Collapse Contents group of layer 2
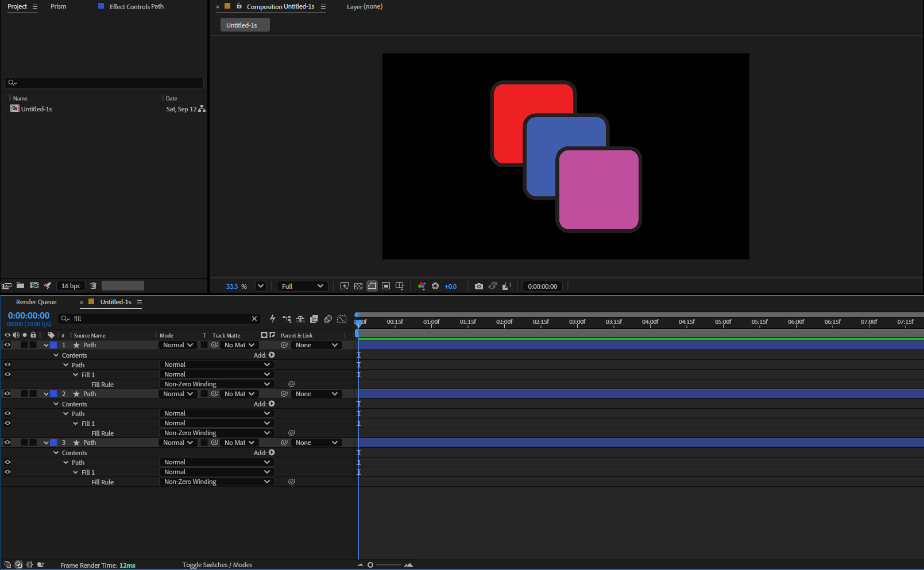The width and height of the screenshot is (924, 570). [56, 404]
